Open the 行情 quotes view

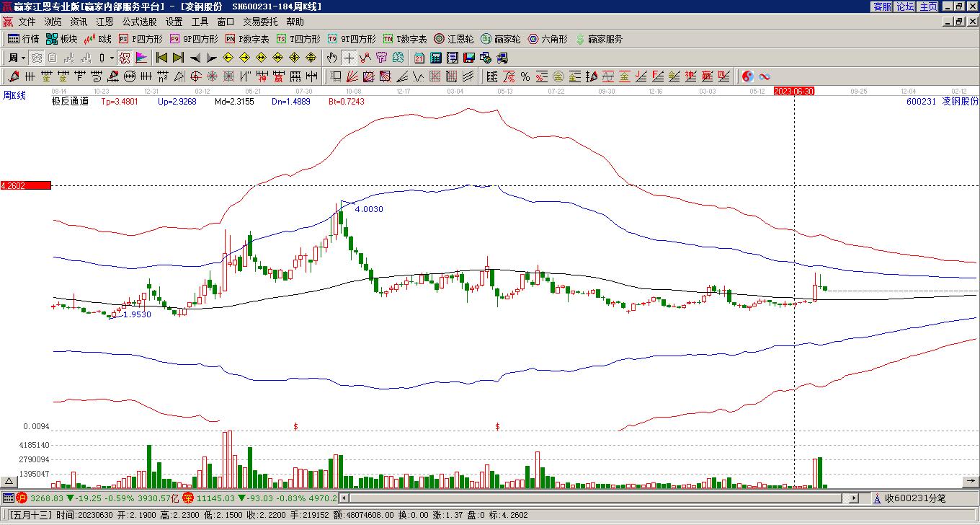[x=23, y=39]
